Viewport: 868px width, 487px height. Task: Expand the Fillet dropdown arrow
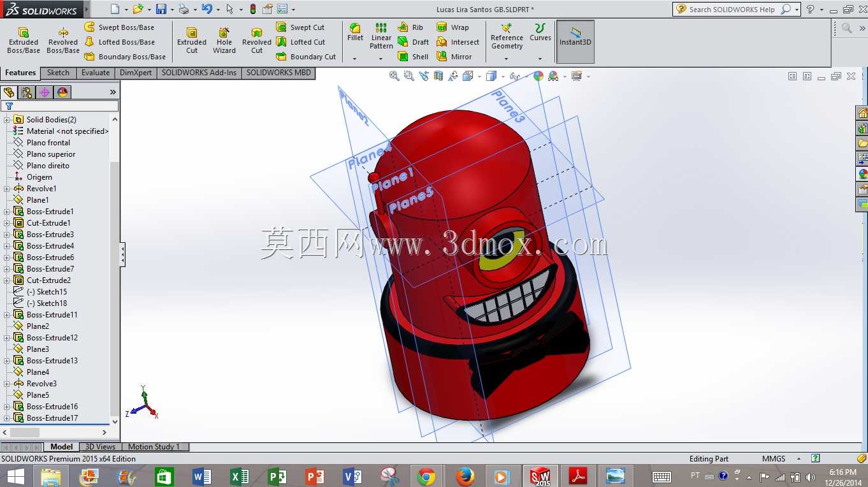click(355, 59)
